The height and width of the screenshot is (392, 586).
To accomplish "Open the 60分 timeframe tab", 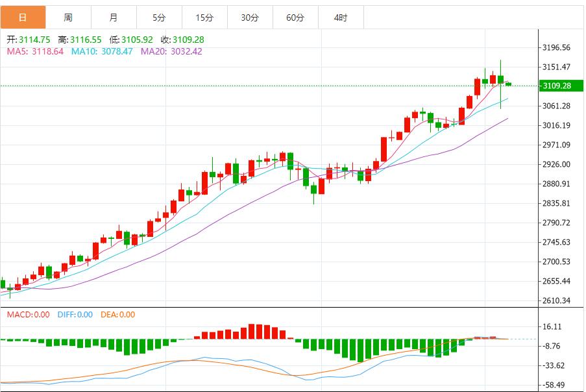I will point(296,17).
